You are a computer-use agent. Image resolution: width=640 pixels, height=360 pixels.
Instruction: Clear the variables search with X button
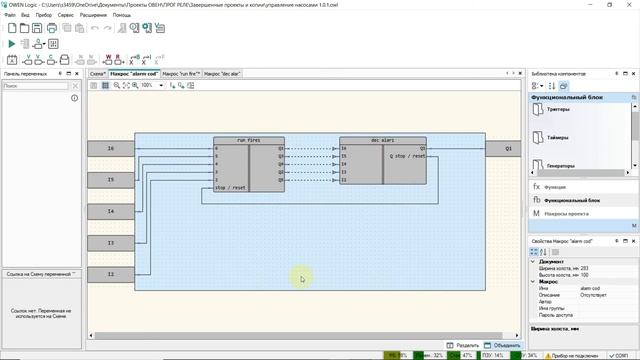point(75,86)
